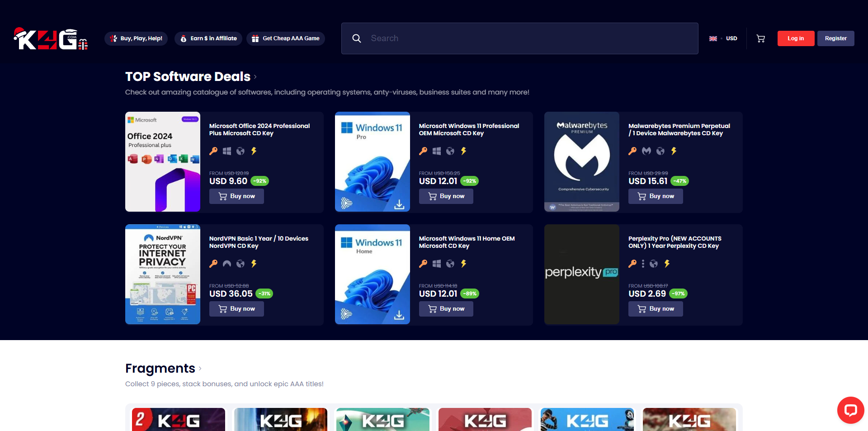Select Get Cheap AAA Game
Image resolution: width=868 pixels, height=431 pixels.
point(286,38)
